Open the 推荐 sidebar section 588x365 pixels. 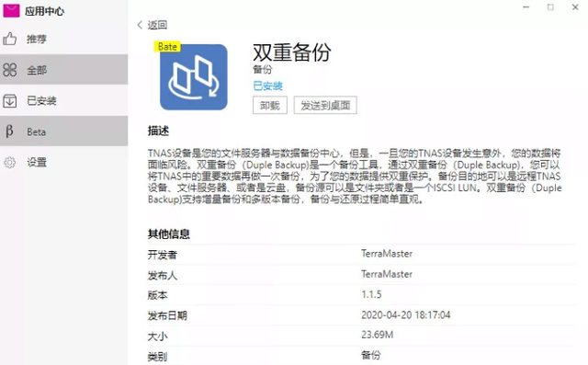click(x=63, y=39)
